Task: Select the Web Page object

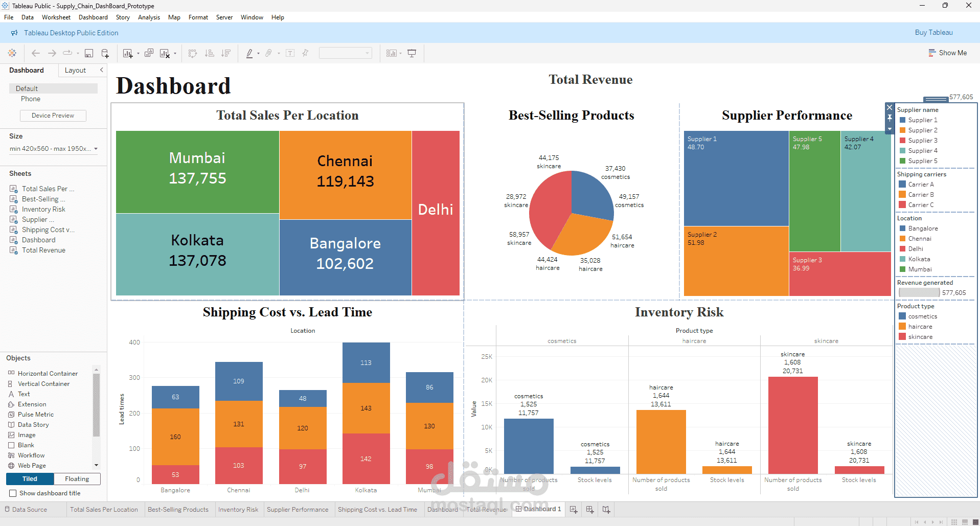Action: 28,466
